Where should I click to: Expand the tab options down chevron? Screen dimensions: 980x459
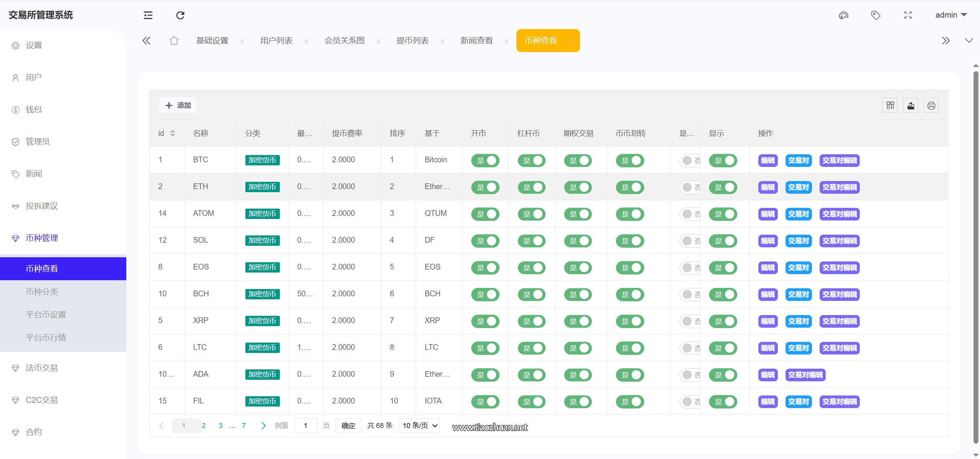969,41
